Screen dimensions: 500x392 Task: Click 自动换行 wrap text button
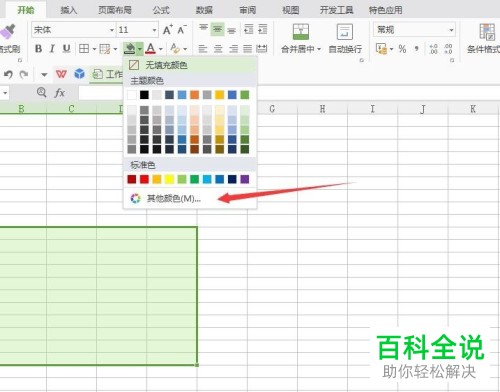coord(345,38)
